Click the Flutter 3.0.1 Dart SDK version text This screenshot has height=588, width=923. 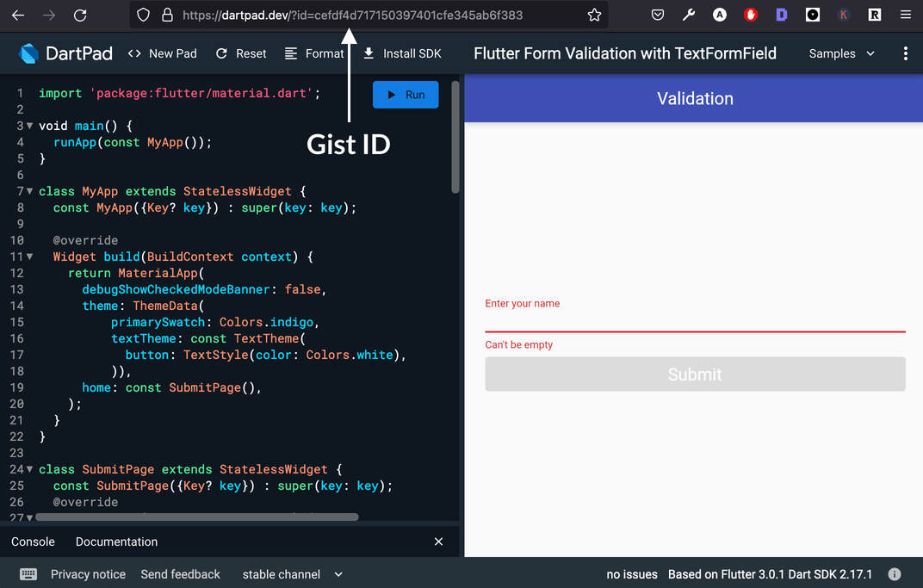(770, 574)
